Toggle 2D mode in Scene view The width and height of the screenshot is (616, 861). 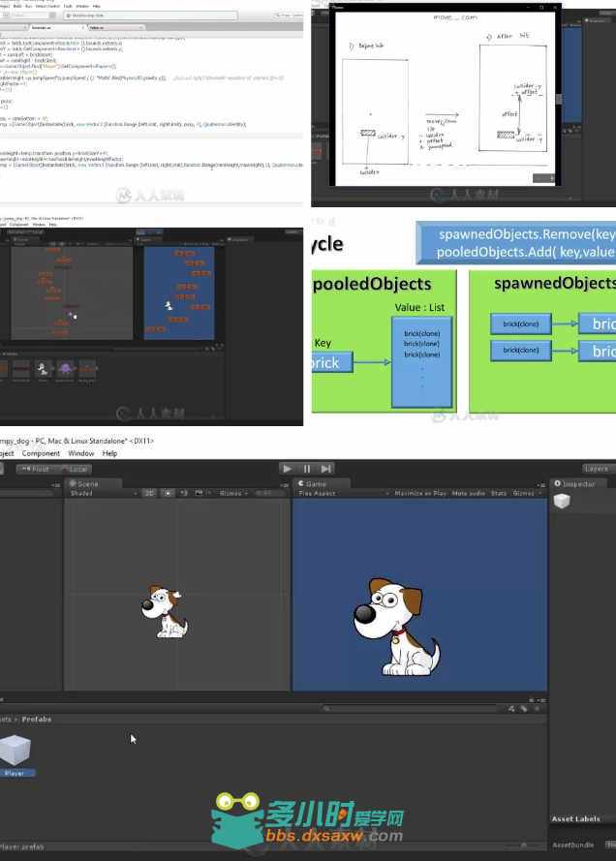pyautogui.click(x=149, y=493)
